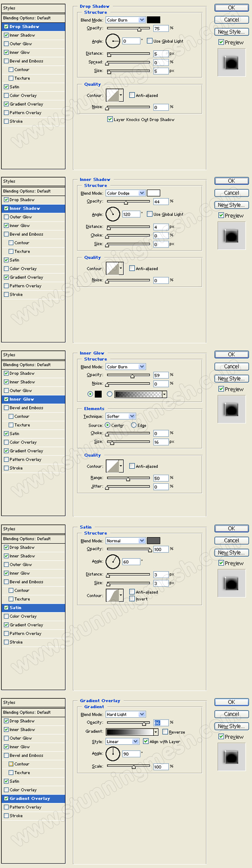Viewport: 252px width, 868px height.
Task: Untick Preview in the Drop Shadow dialog
Action: tap(221, 42)
